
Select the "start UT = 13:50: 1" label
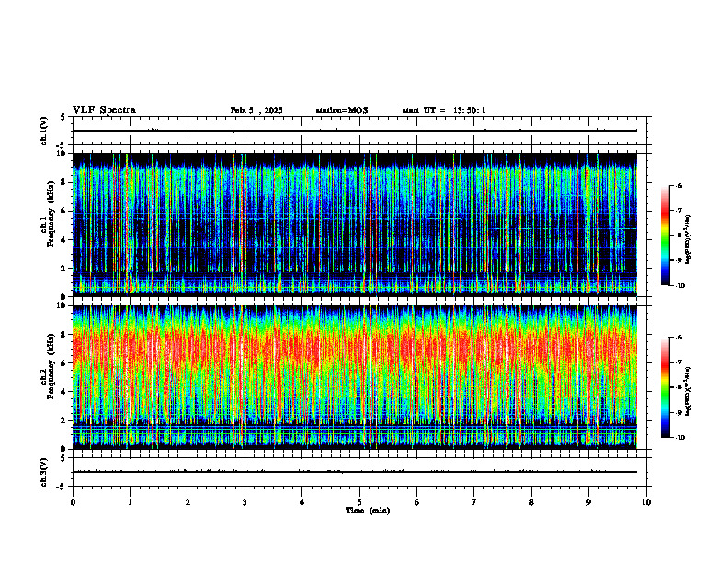[444, 110]
